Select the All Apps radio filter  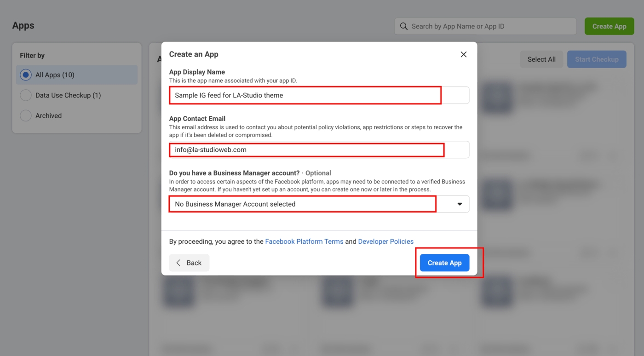pos(26,75)
